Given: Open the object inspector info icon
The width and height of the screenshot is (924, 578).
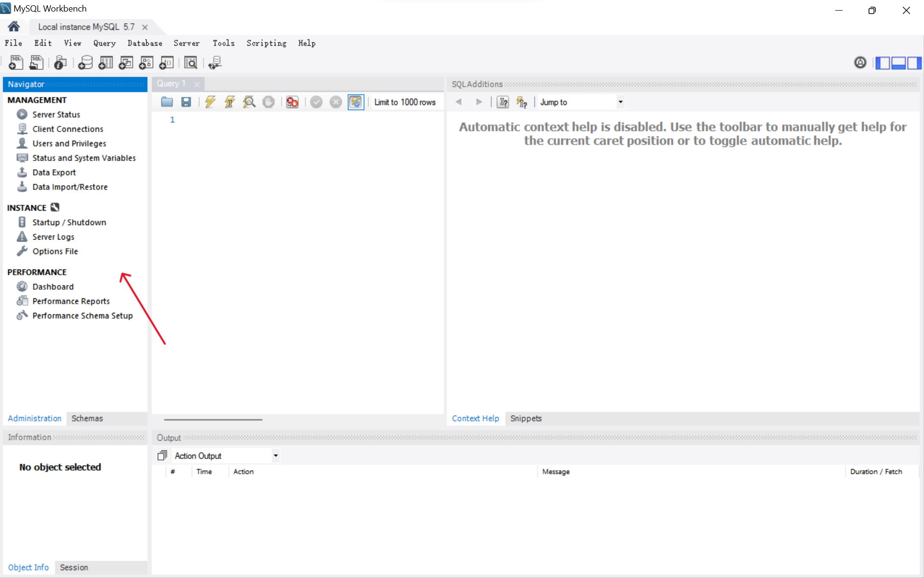Looking at the screenshot, I should (60, 63).
